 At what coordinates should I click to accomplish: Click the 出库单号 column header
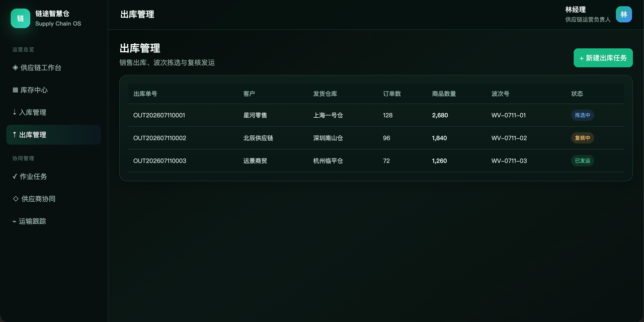pyautogui.click(x=145, y=94)
